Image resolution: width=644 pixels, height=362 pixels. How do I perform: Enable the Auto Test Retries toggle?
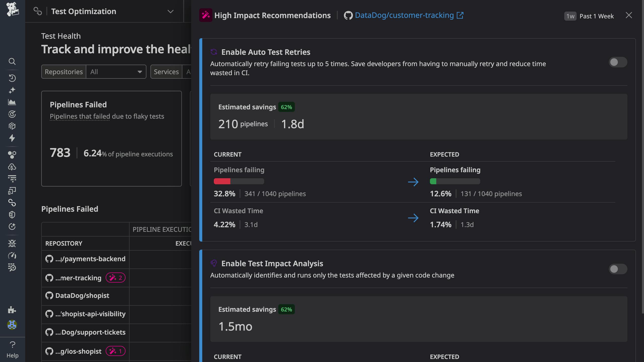coord(618,62)
